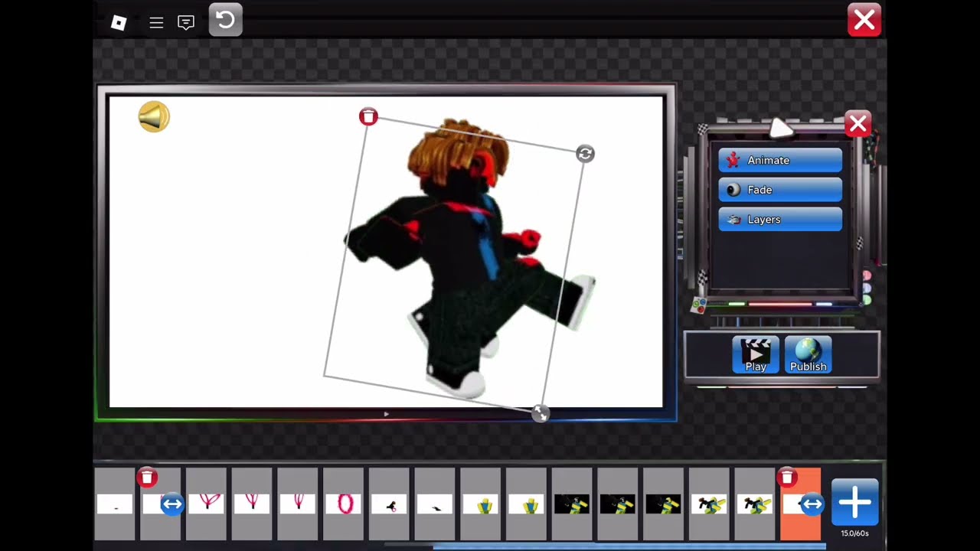Select the frame with the black streak
The image size is (980, 551).
coord(434,504)
